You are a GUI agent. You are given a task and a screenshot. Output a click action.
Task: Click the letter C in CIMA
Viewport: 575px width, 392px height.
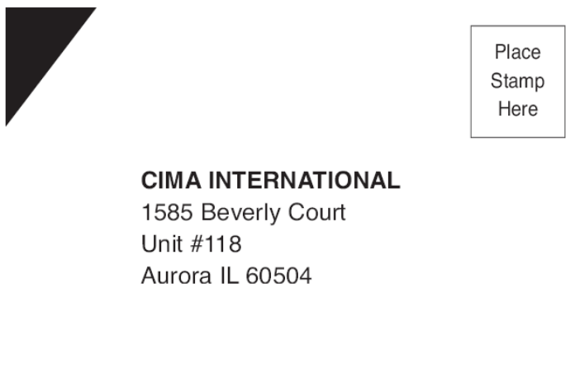pos(150,180)
